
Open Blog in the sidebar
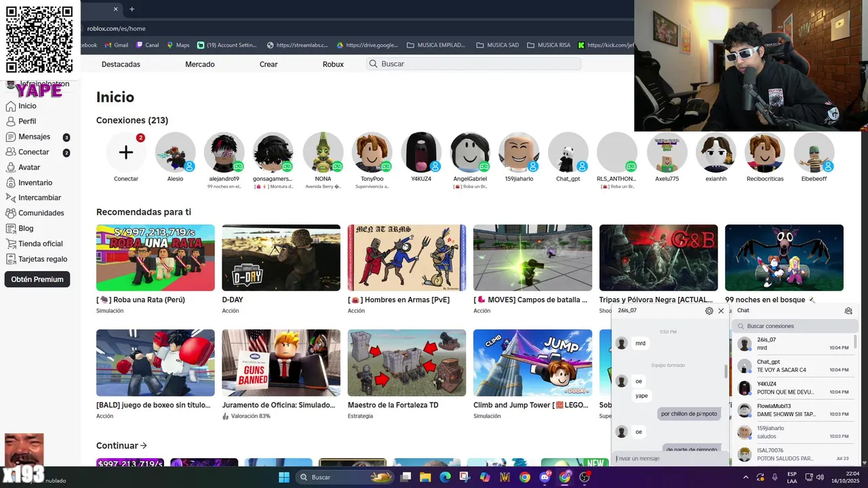[x=20, y=228]
